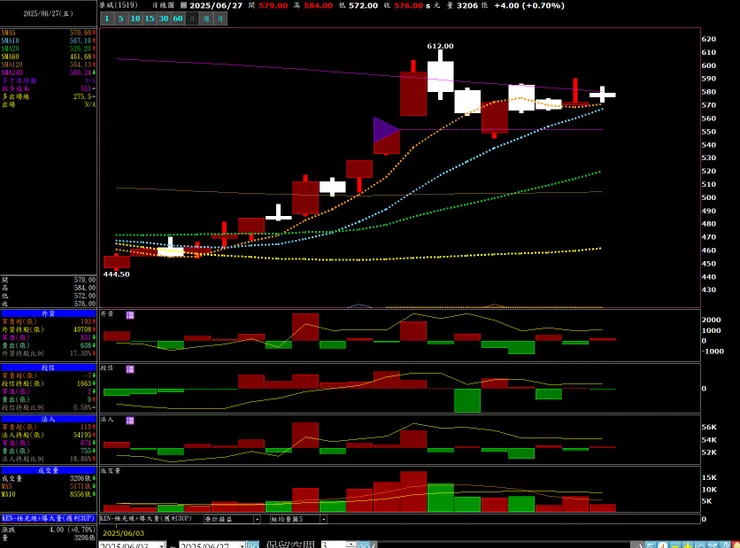The image size is (740, 548).
Task: Select the blue 法人 panel header
Action: click(x=48, y=419)
